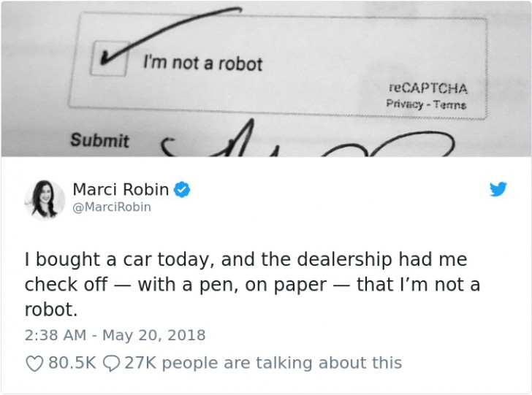
Task: Click the word 'robot.' ending the tweet
Action: (x=51, y=310)
